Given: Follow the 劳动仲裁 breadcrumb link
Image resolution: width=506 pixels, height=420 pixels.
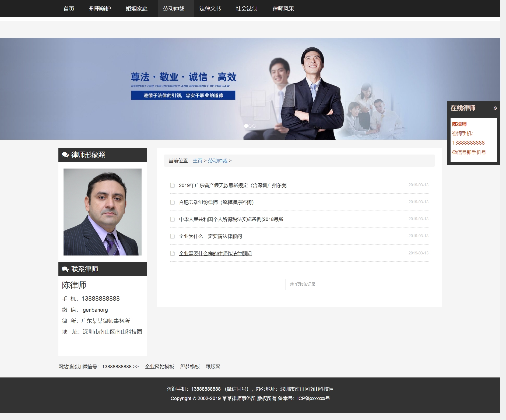Looking at the screenshot, I should tap(218, 161).
